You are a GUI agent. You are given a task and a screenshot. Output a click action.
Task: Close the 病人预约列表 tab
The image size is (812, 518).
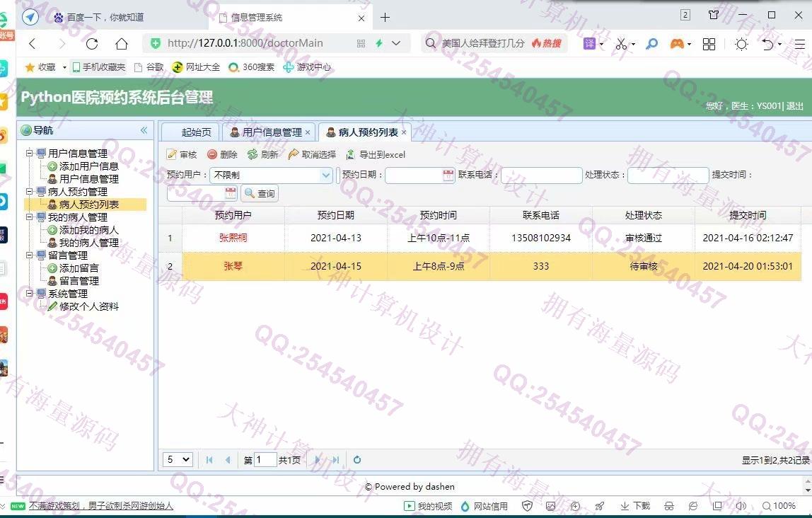pyautogui.click(x=404, y=132)
